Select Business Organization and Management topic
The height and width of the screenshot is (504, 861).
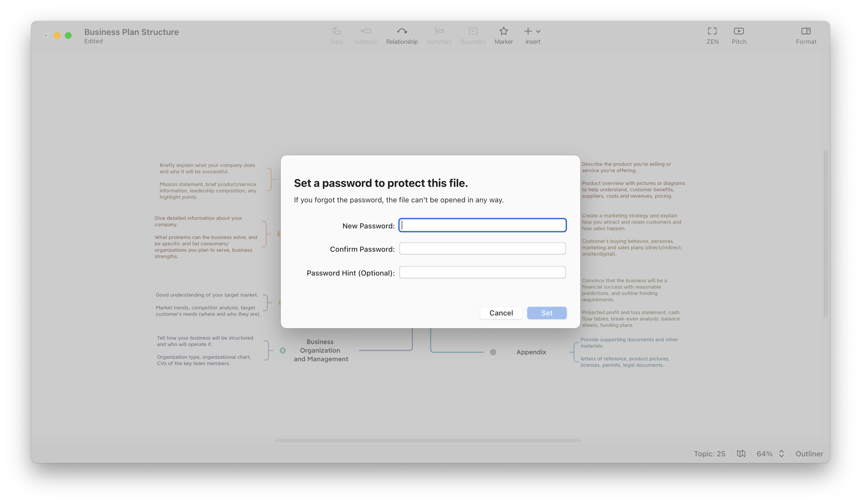click(320, 350)
